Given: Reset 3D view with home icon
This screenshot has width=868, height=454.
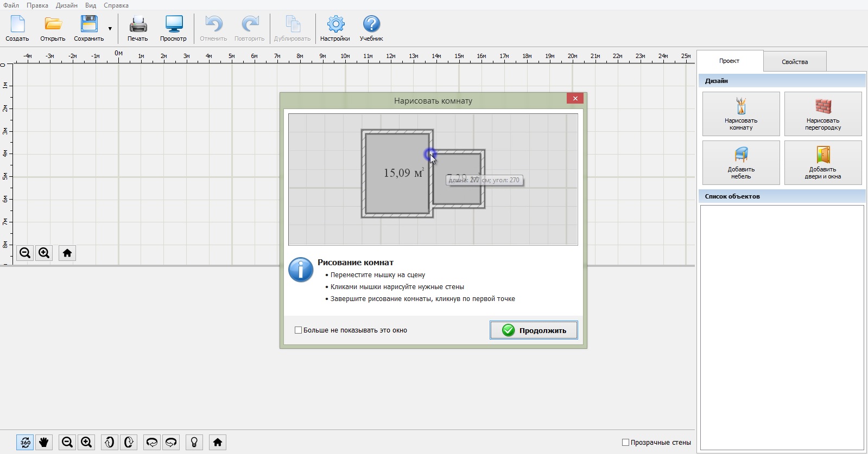Looking at the screenshot, I should coord(218,442).
